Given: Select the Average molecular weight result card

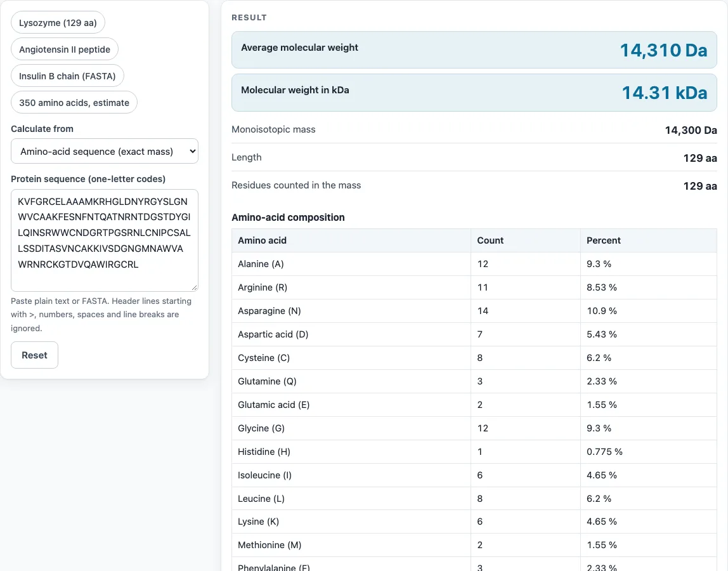Looking at the screenshot, I should [x=474, y=49].
